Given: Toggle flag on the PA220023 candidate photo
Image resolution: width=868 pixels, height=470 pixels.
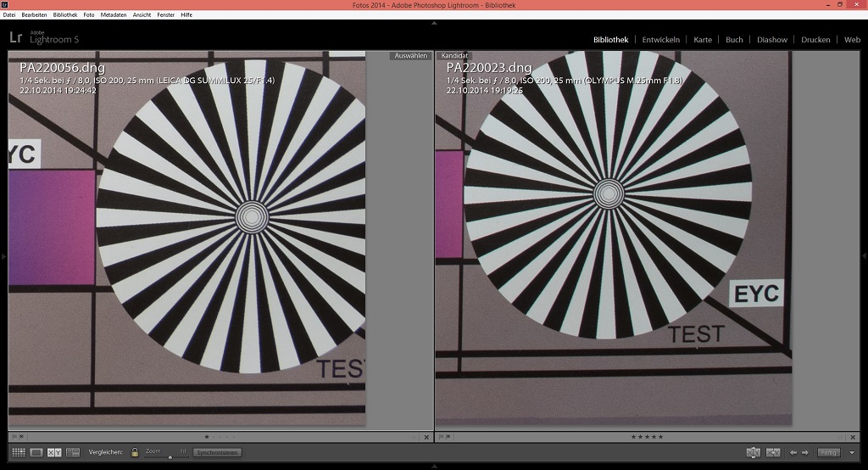Looking at the screenshot, I should (441, 437).
